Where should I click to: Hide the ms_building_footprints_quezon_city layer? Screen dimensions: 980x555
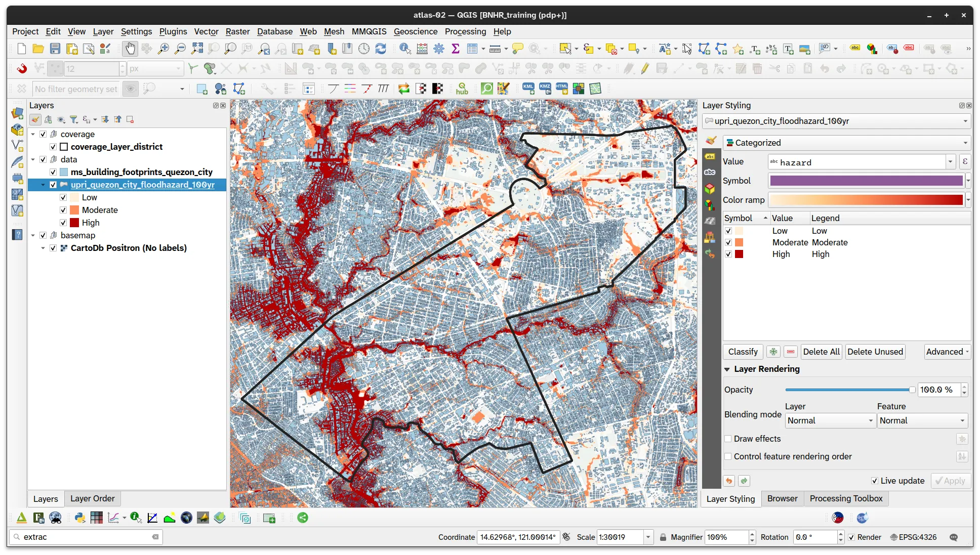click(x=53, y=172)
